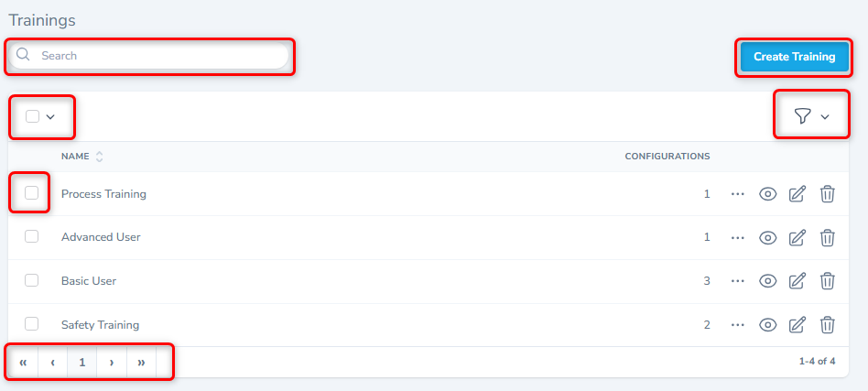868x391 pixels.
Task: Edit the Safety Training entry
Action: point(797,324)
